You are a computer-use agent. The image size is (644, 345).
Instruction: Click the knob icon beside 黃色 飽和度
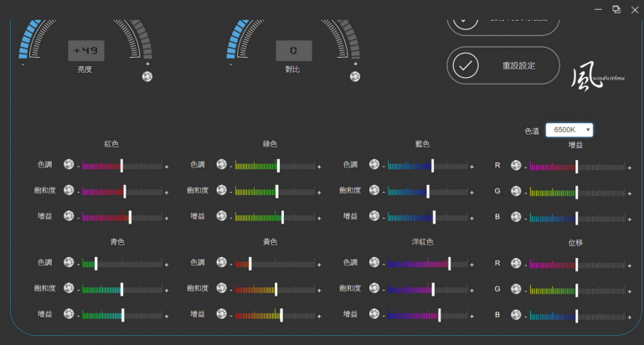click(221, 289)
